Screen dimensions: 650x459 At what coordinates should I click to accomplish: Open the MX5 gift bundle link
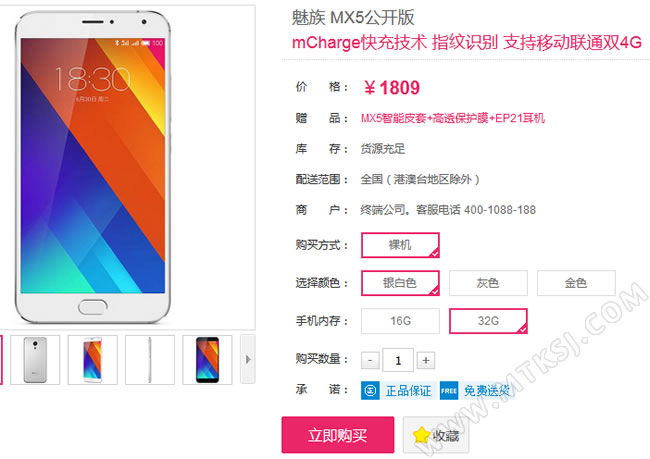[x=453, y=118]
